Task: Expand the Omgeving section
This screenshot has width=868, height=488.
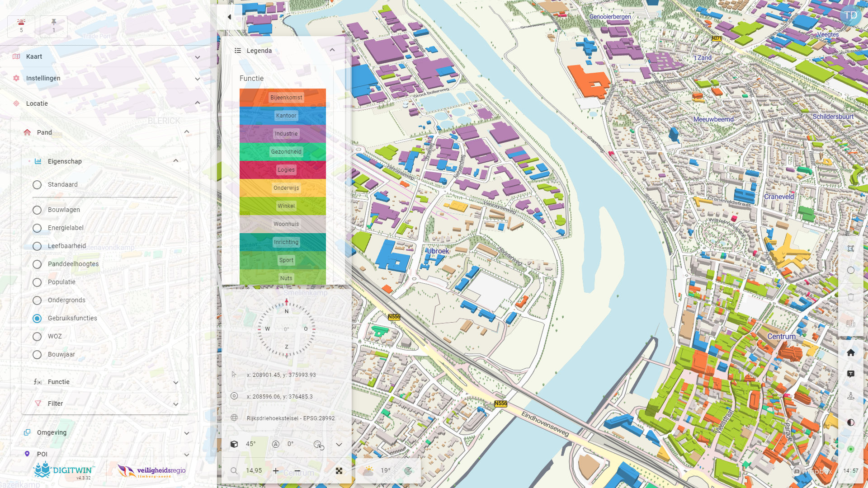Action: tap(187, 433)
